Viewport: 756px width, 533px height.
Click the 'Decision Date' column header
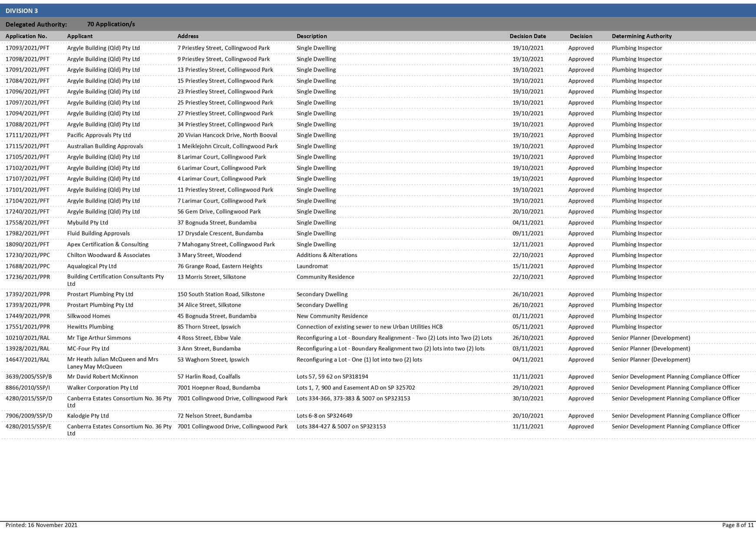tap(528, 36)
